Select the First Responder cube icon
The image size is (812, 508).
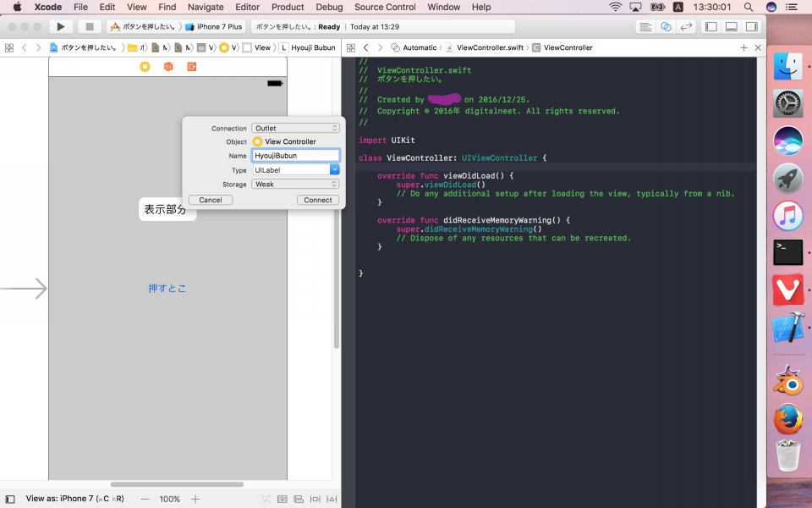168,67
